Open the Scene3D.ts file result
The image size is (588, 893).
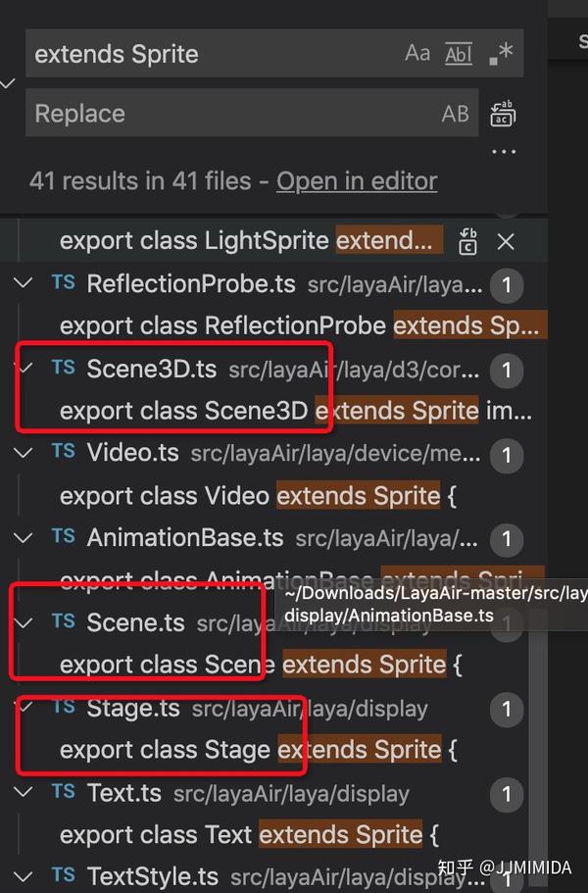pyautogui.click(x=152, y=369)
